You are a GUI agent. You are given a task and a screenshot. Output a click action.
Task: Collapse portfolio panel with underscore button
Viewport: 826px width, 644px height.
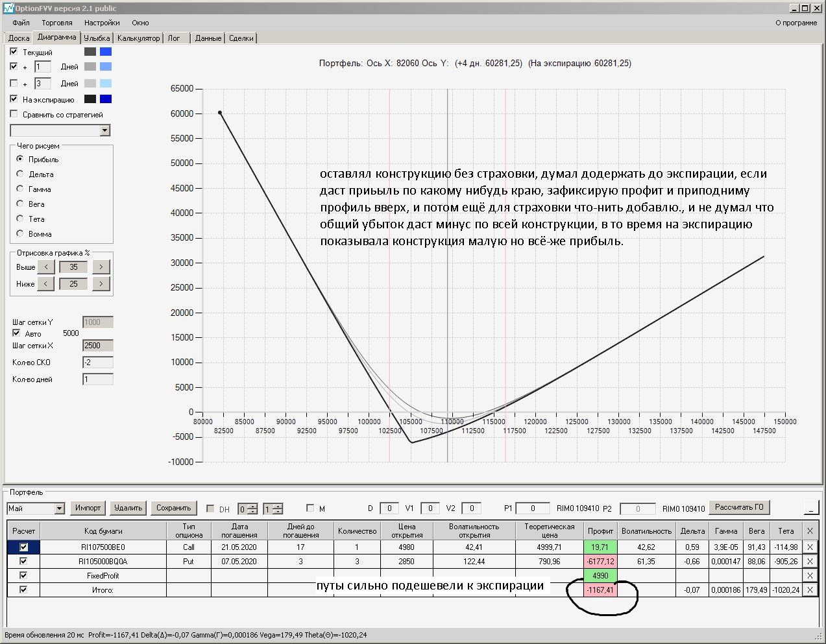pyautogui.click(x=811, y=508)
